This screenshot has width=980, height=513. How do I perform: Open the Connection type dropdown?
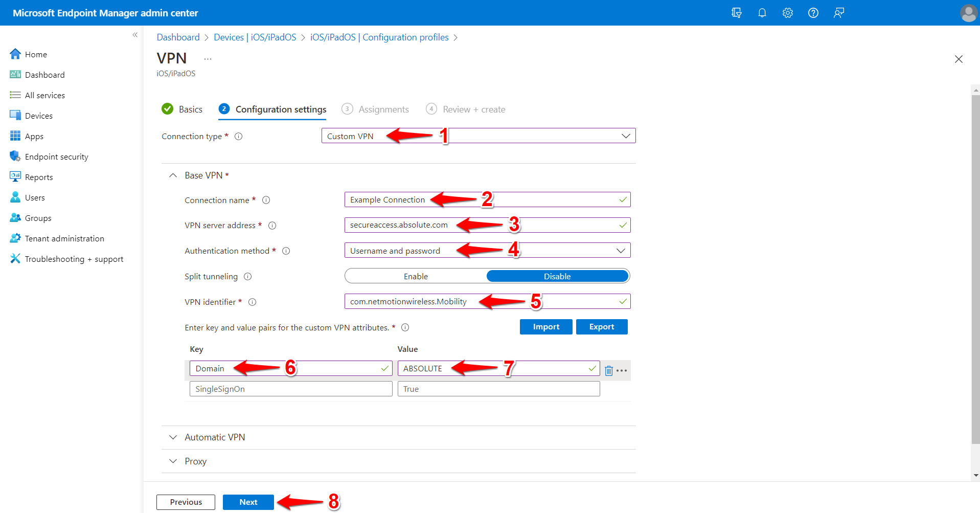pyautogui.click(x=478, y=136)
